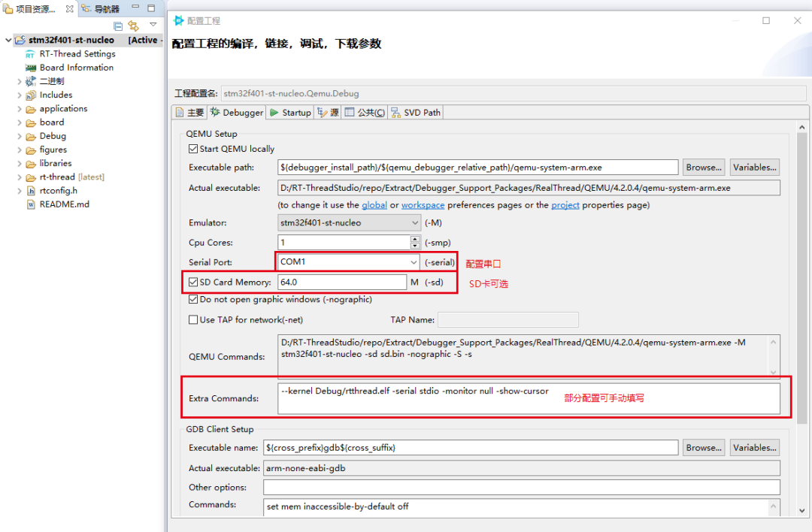Image resolution: width=812 pixels, height=532 pixels.
Task: Open the SVD Path tab
Action: [x=415, y=112]
